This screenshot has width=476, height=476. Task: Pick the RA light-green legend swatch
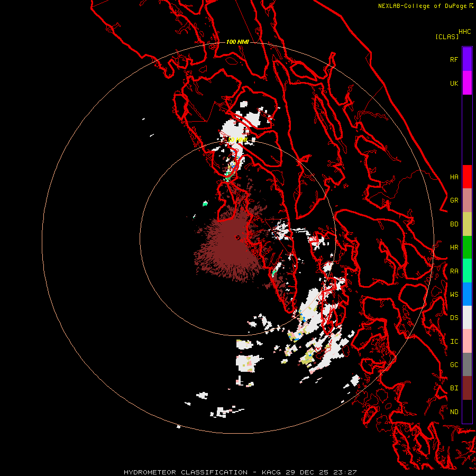point(467,271)
